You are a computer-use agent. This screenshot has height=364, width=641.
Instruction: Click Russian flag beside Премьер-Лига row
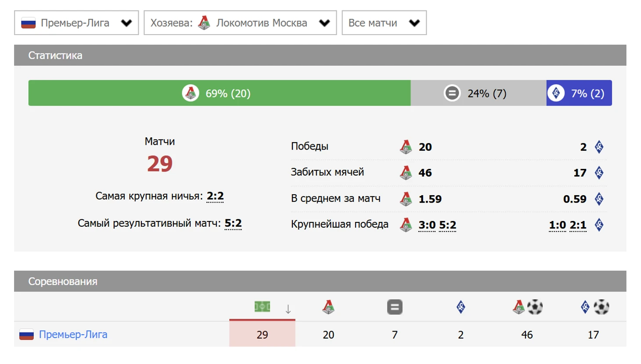tap(26, 335)
